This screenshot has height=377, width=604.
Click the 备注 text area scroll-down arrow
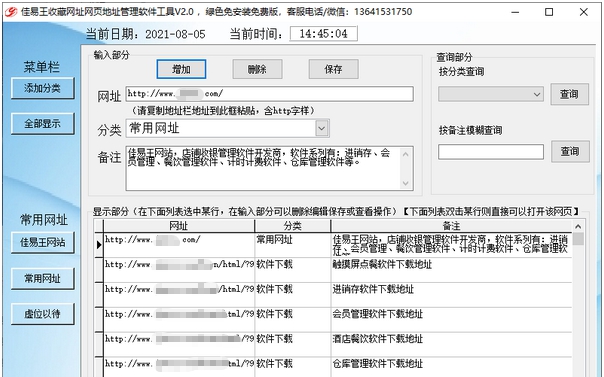tap(405, 183)
